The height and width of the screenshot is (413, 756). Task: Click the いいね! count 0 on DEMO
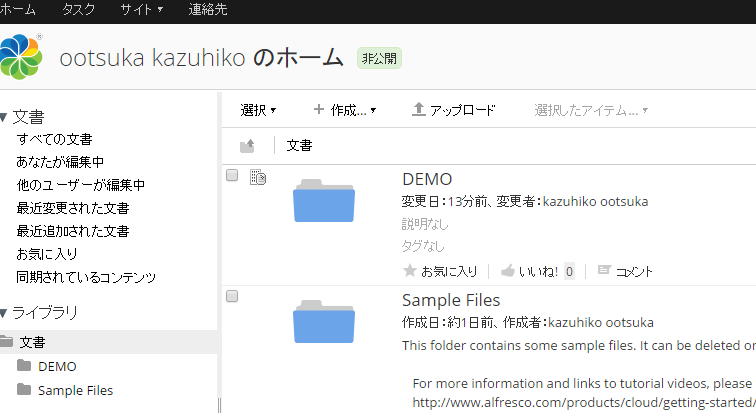pyautogui.click(x=569, y=271)
